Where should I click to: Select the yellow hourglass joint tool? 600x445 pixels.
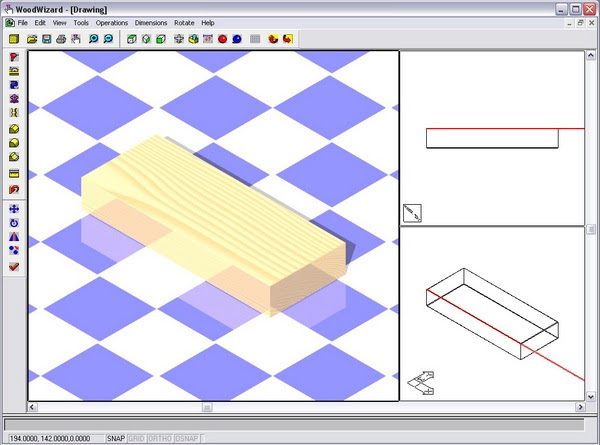point(14,112)
